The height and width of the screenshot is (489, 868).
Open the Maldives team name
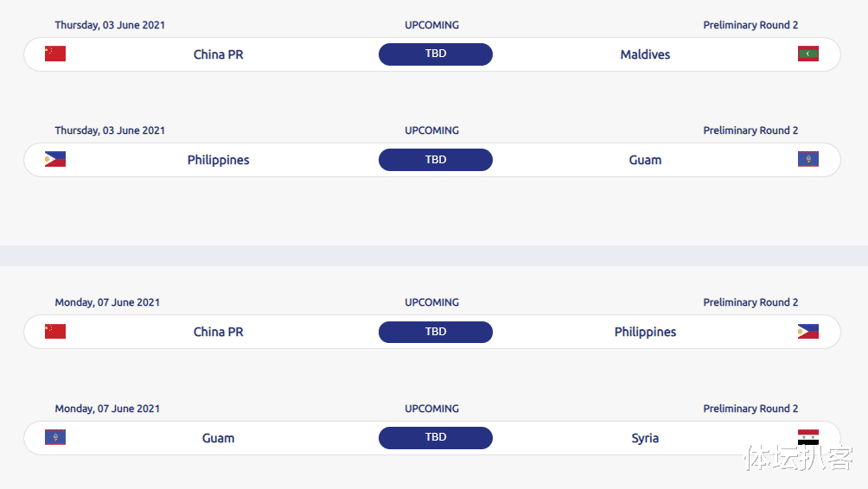pos(645,54)
